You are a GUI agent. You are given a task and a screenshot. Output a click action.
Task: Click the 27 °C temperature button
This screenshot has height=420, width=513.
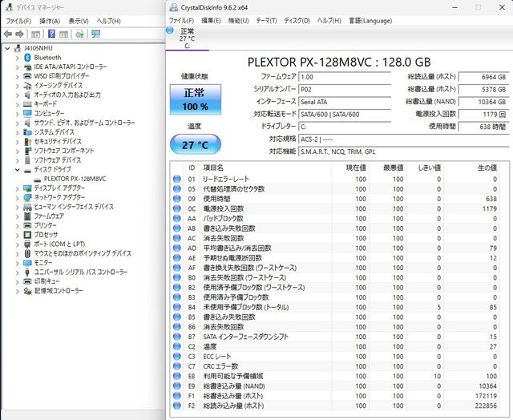click(x=196, y=144)
